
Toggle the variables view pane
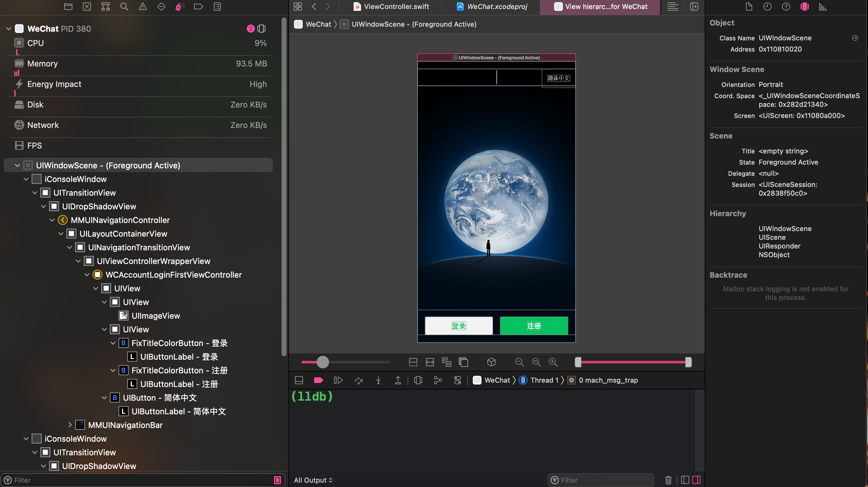[x=685, y=480]
